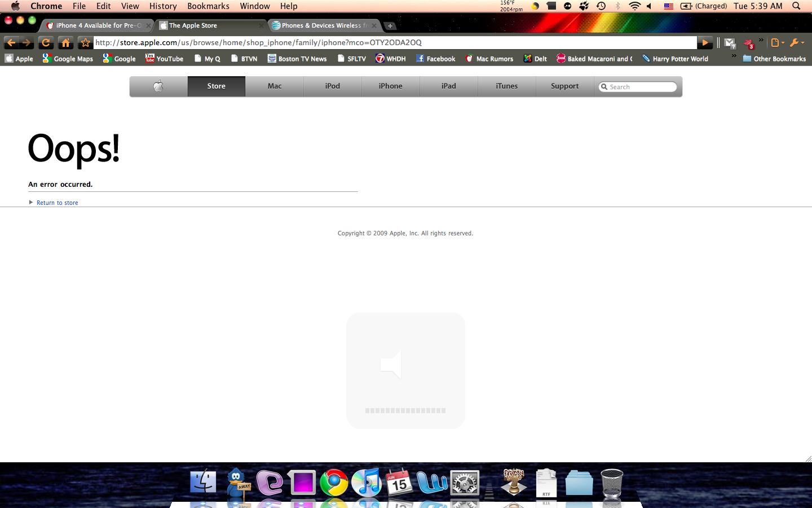The image size is (812, 508).
Task: Open the YouTube bookmark
Action: pos(164,59)
